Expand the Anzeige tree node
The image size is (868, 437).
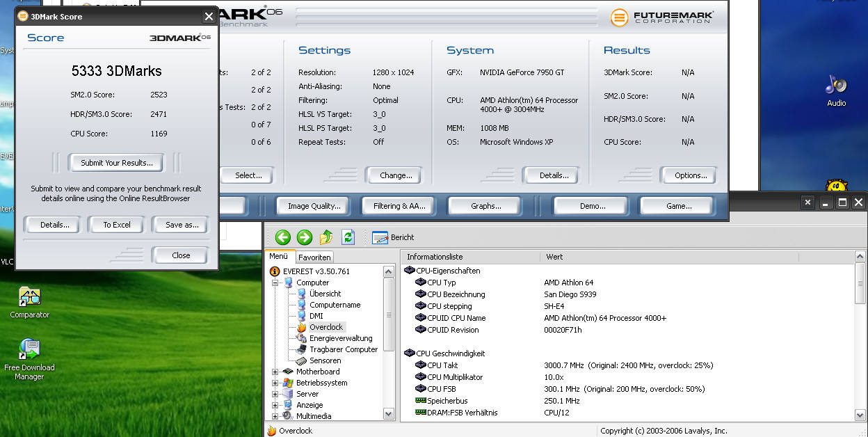pyautogui.click(x=275, y=405)
